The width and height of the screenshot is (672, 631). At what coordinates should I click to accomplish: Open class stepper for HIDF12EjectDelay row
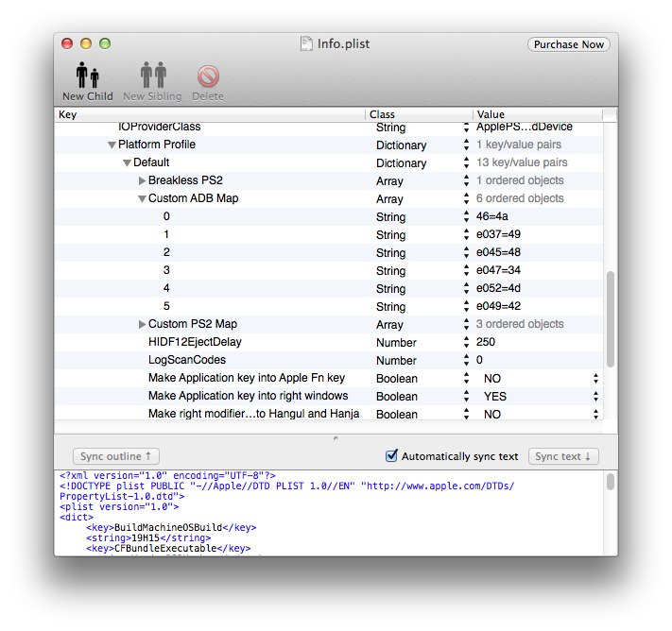466,342
